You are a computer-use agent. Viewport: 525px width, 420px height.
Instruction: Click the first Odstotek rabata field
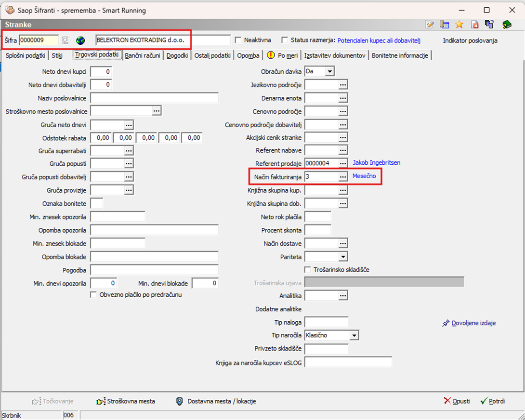click(101, 138)
